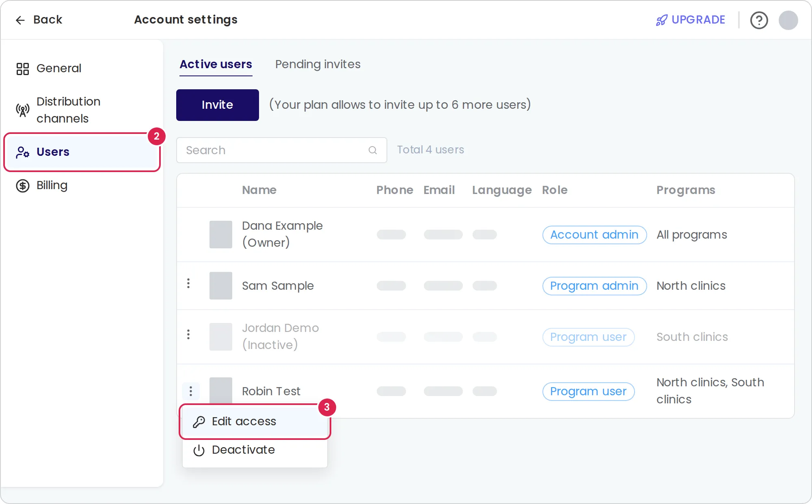Image resolution: width=812 pixels, height=504 pixels.
Task: Focus the Search users input field
Action: pyautogui.click(x=281, y=150)
